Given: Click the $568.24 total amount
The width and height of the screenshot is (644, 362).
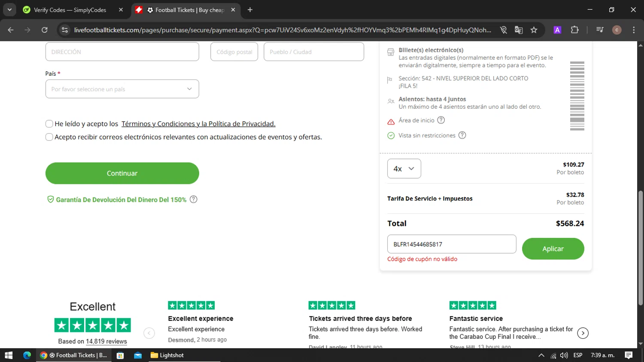Looking at the screenshot, I should 570,223.
